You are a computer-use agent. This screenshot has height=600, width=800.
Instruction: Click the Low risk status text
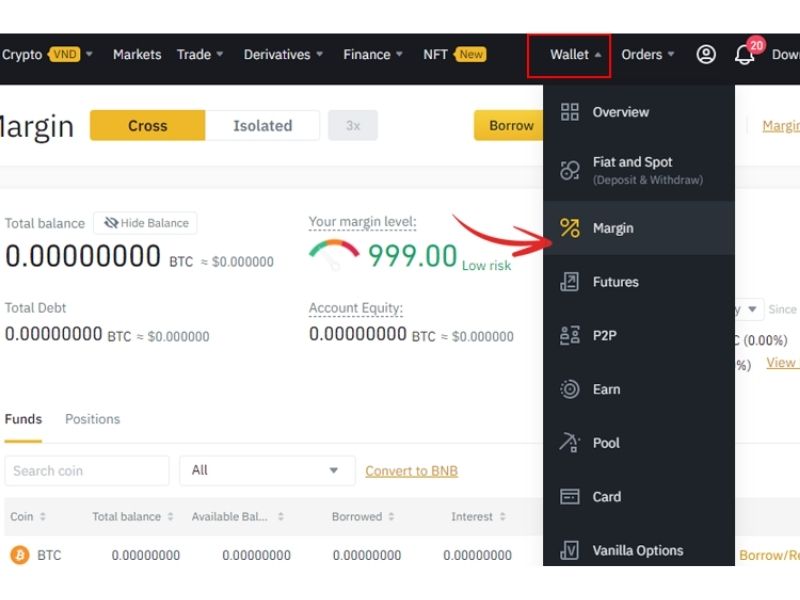[x=486, y=265]
